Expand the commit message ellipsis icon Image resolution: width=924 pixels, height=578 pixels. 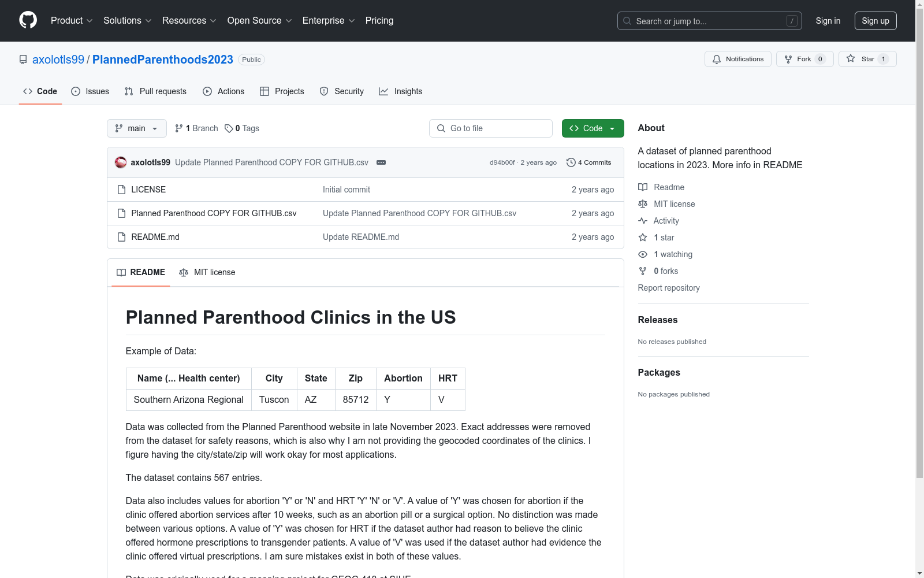381,162
